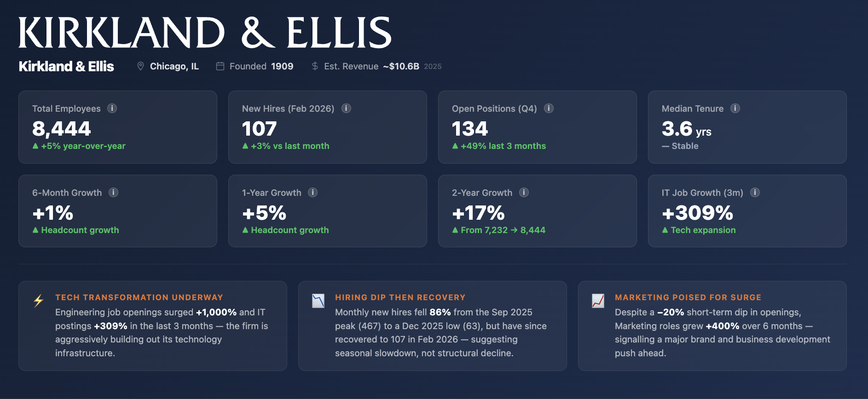Click the declining chart Hiring Dip icon
Viewport: 868px width, 399px height.
point(318,301)
